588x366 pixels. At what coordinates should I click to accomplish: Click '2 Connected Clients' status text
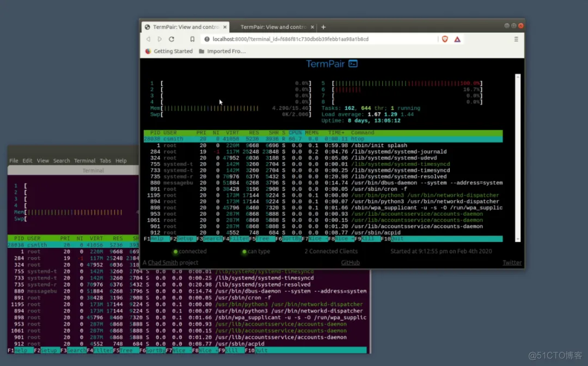tap(331, 251)
